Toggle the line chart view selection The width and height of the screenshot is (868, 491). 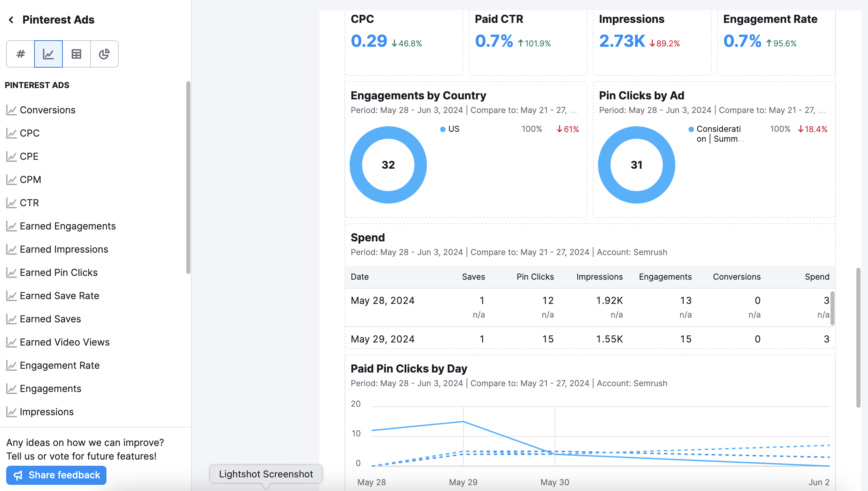point(48,54)
